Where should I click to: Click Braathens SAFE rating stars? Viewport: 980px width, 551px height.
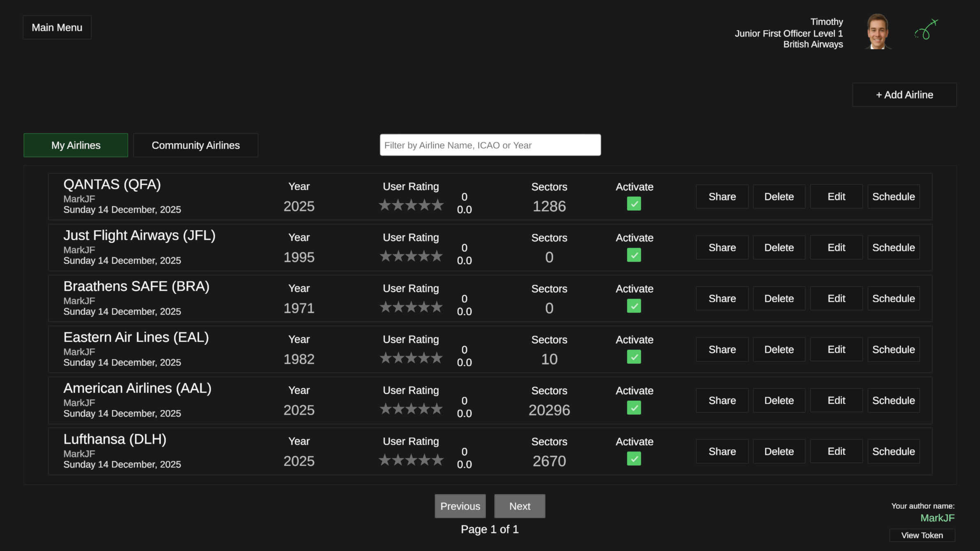click(x=411, y=307)
